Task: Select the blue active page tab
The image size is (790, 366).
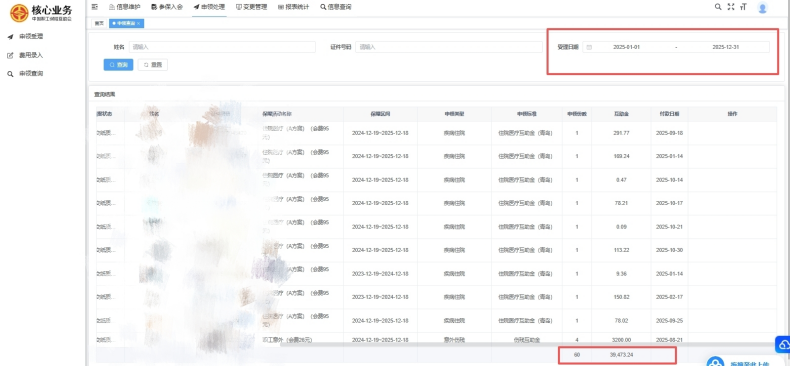Action: 126,23
